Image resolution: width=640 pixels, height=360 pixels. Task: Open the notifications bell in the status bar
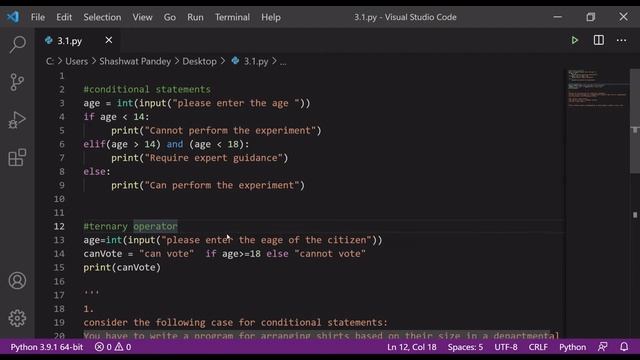[624, 347]
